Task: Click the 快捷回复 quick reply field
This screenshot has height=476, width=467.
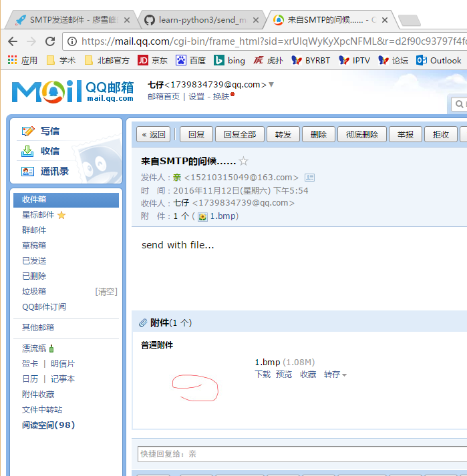Action: (x=301, y=454)
